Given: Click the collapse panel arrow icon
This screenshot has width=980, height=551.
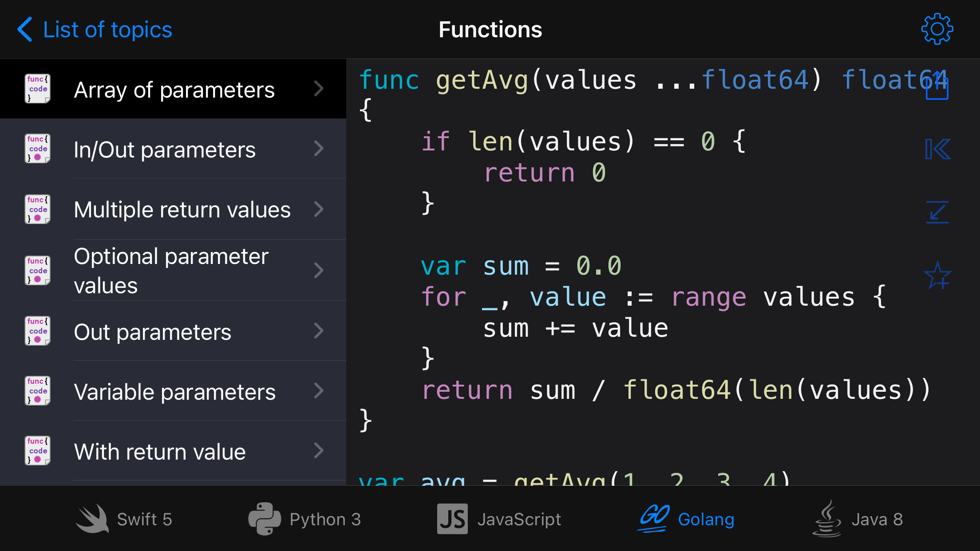Looking at the screenshot, I should click(x=937, y=149).
